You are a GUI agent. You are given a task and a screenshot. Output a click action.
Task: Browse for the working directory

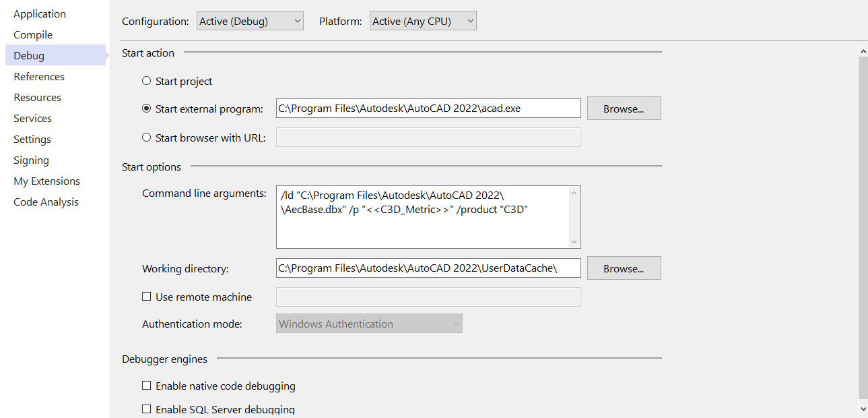pos(624,268)
